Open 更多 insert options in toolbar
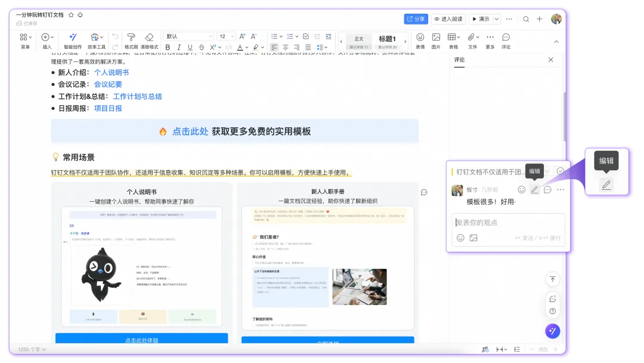 tap(490, 41)
